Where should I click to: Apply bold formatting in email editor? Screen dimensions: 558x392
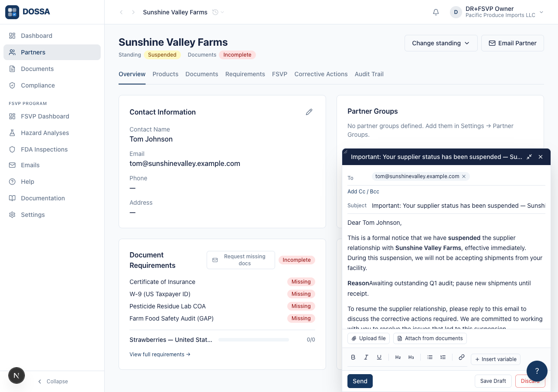353,357
